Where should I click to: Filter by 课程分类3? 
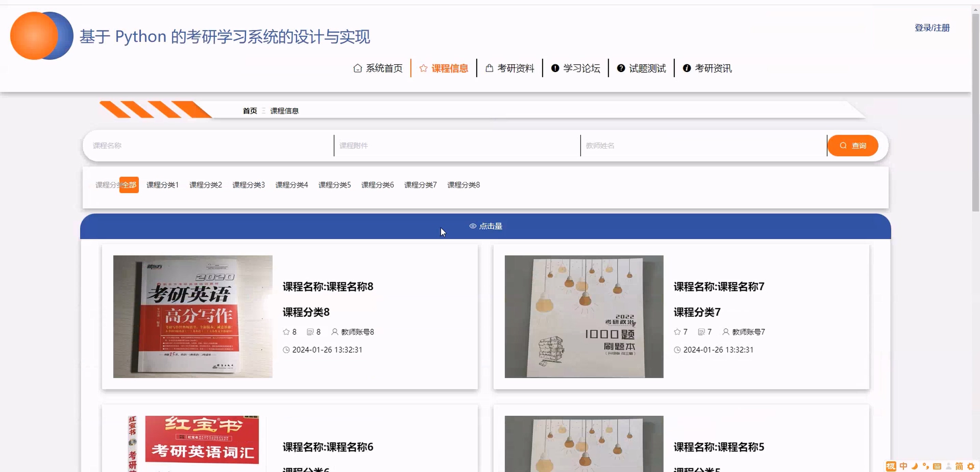248,185
